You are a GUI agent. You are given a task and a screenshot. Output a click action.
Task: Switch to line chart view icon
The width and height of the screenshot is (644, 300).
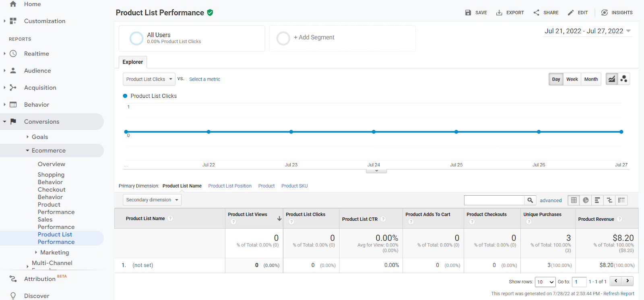click(x=611, y=79)
